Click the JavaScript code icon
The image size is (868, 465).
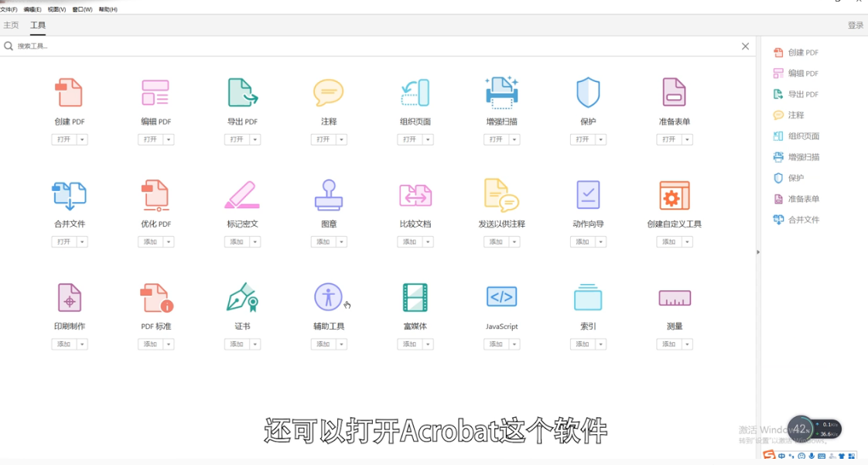click(501, 296)
